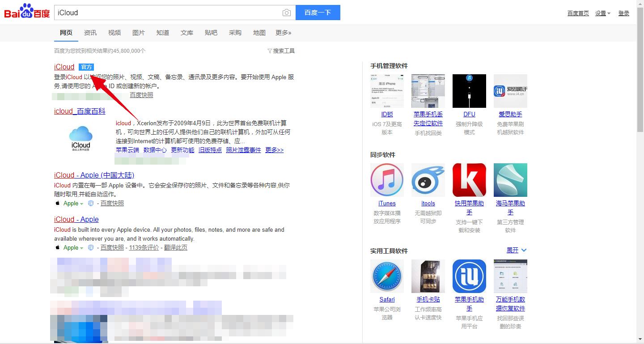Open the 更多» tab menu
644x344 pixels.
click(284, 33)
